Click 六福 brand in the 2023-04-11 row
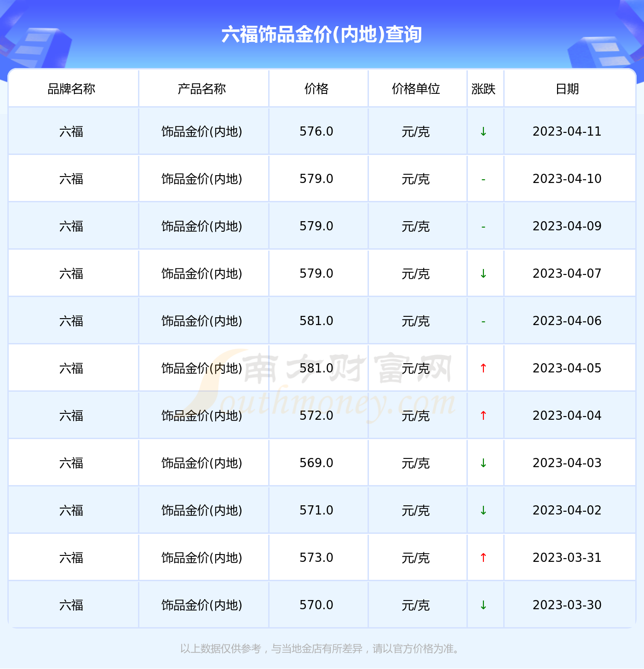 click(x=71, y=132)
